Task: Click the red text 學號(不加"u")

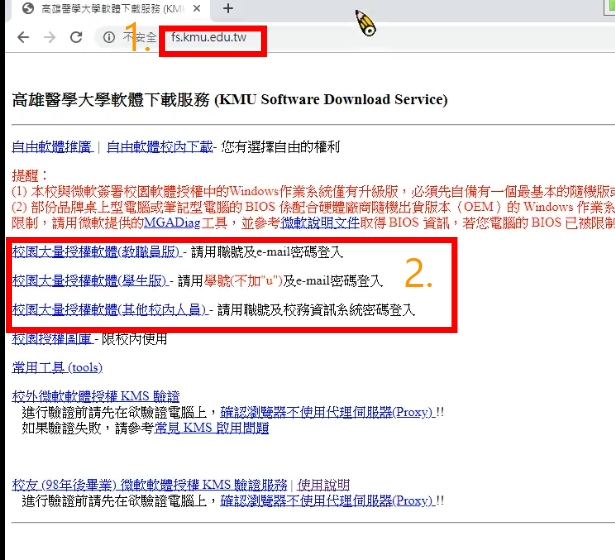Action: (243, 281)
